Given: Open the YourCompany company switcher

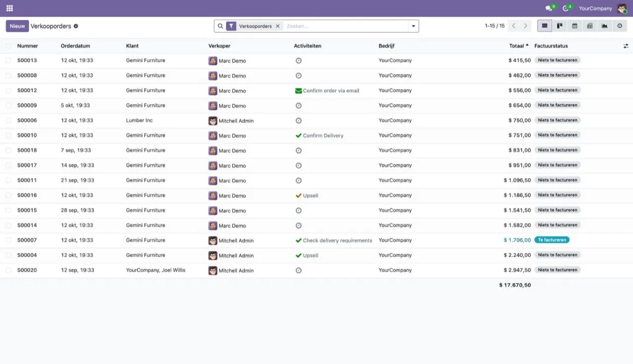Looking at the screenshot, I should (595, 8).
